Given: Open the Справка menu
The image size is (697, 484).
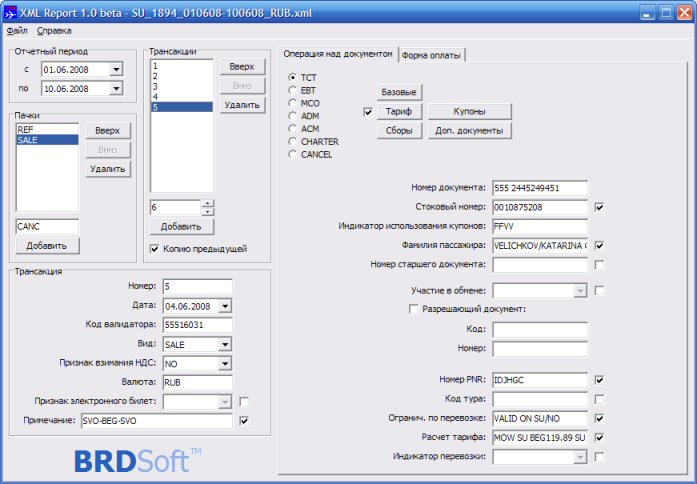Looking at the screenshot, I should click(54, 31).
